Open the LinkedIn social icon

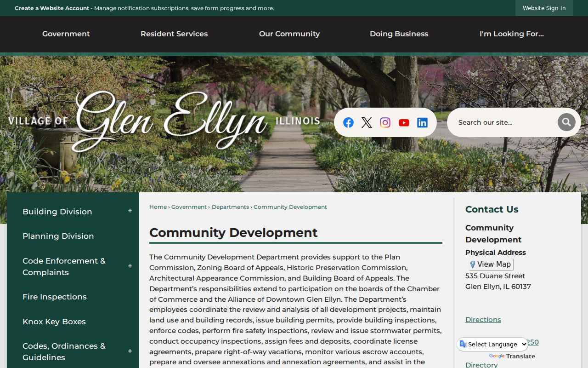point(422,122)
